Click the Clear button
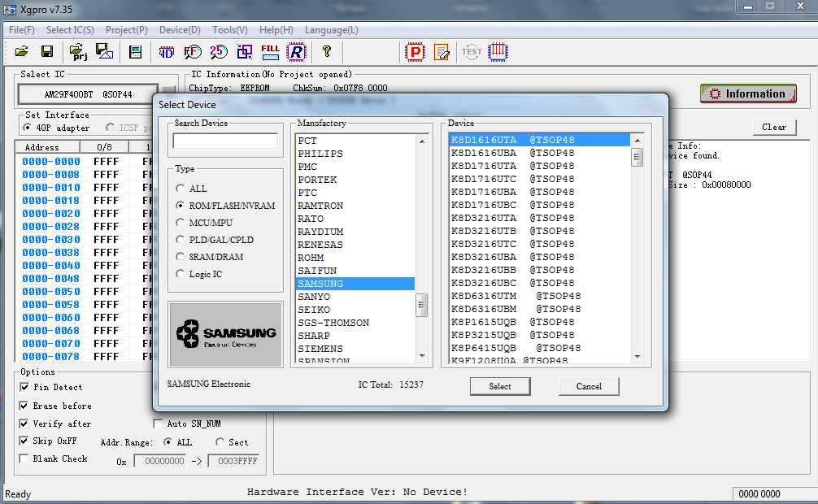 pos(774,128)
